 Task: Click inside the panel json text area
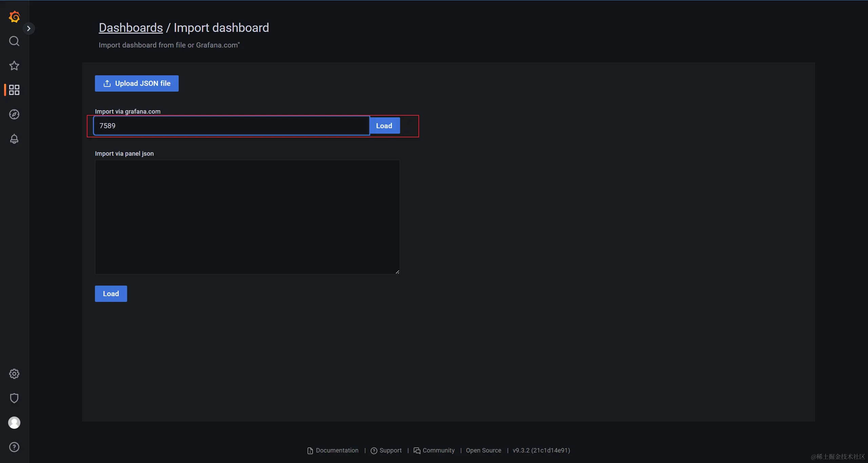click(247, 217)
